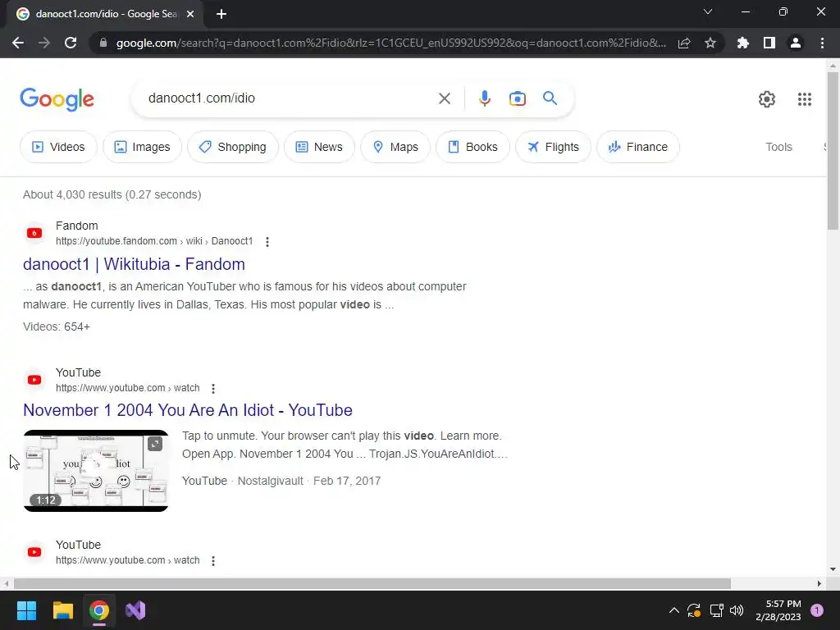The image size is (840, 630).
Task: Show hidden system tray icons
Action: click(x=674, y=610)
